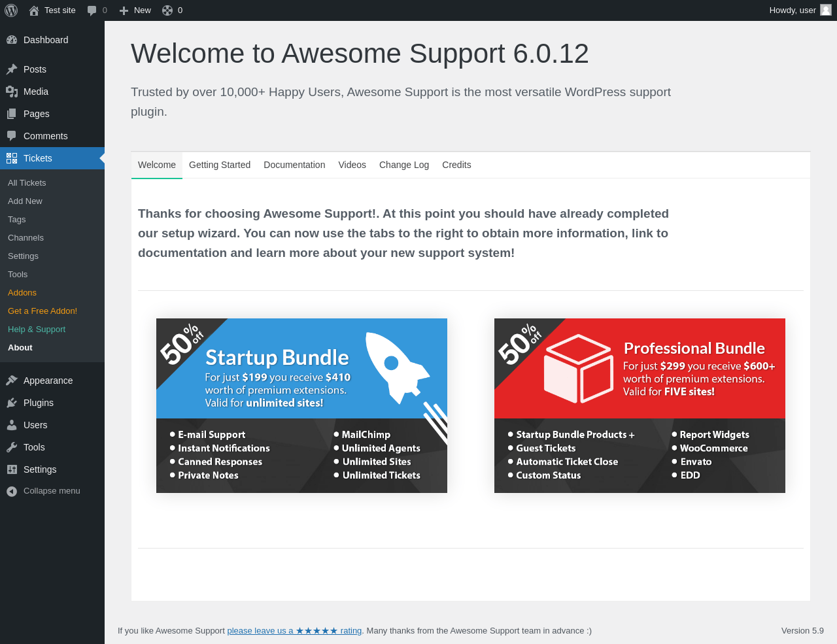This screenshot has height=644, width=837.
Task: Open the Professional Bundle banner
Action: click(640, 405)
